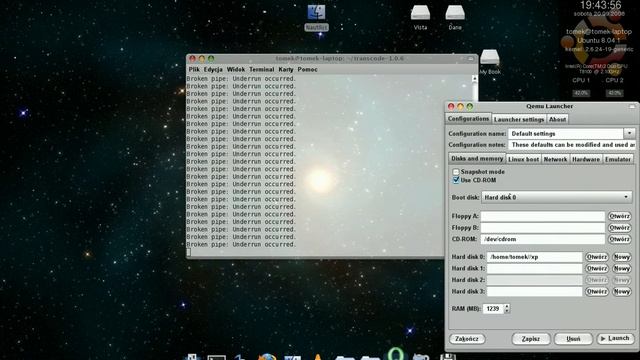Open the Dane drive icon

pos(455,18)
